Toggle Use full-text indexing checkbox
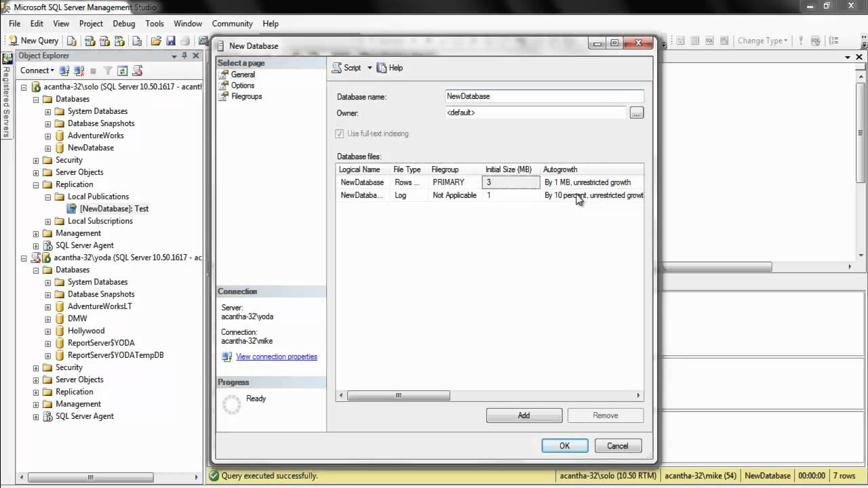Screen dimensions: 868x488 340,134
